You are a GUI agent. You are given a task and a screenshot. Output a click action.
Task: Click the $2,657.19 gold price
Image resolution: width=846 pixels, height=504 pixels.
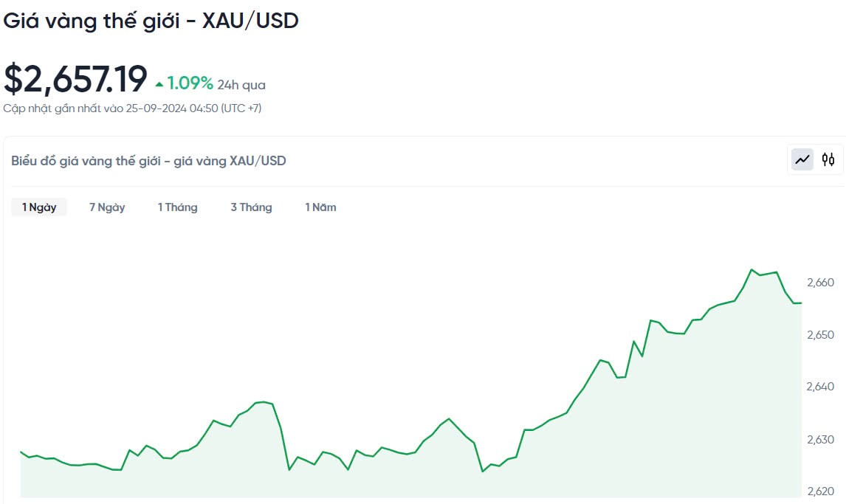click(75, 80)
